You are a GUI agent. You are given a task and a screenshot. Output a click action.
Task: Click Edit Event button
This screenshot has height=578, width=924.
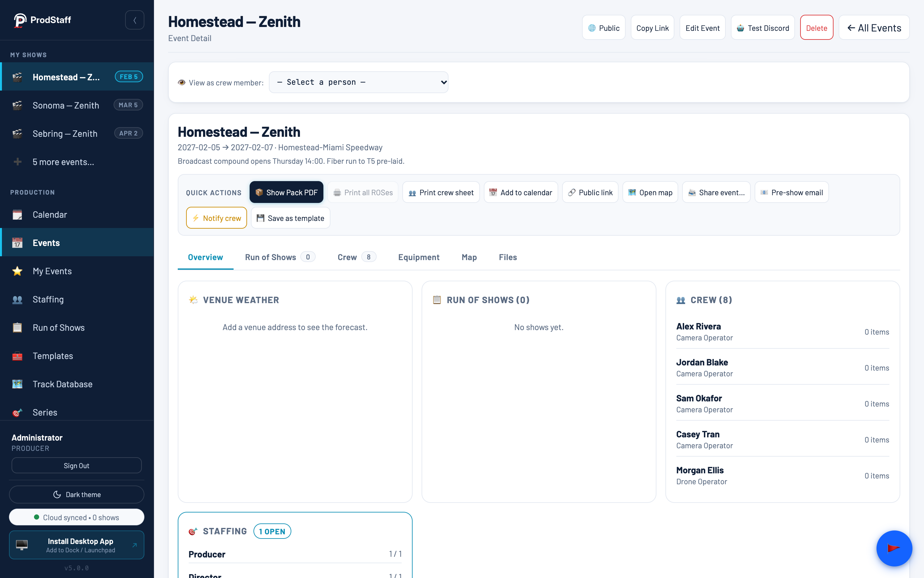pyautogui.click(x=702, y=28)
